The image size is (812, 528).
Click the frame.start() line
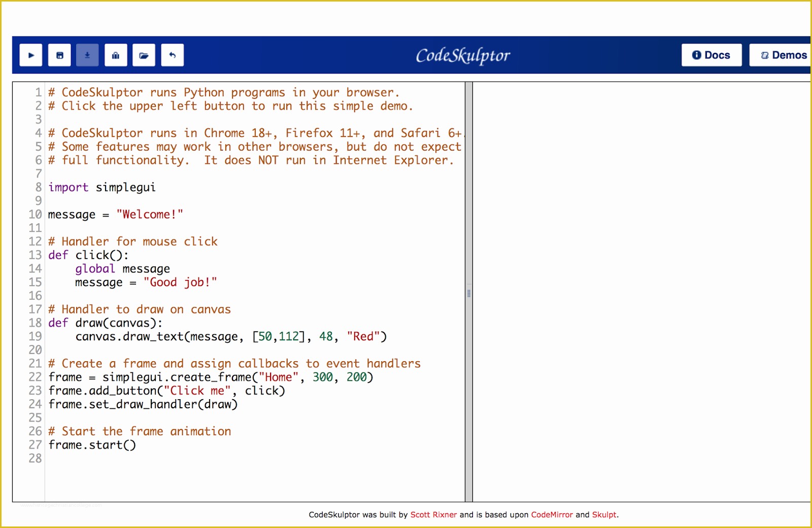(x=92, y=445)
